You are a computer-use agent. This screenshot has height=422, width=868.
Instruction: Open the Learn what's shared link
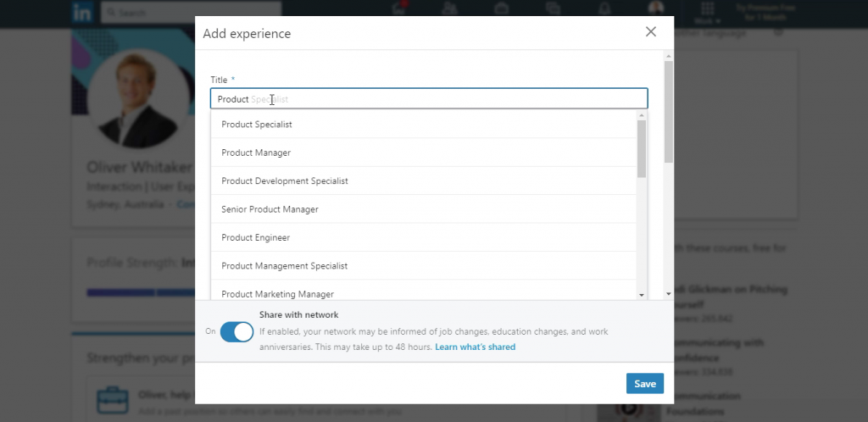coord(475,347)
